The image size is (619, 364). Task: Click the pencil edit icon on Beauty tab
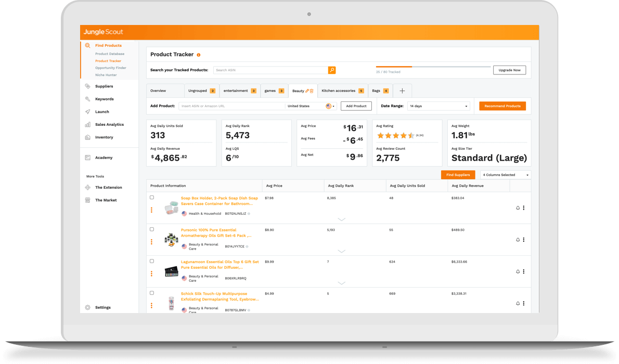coord(307,91)
